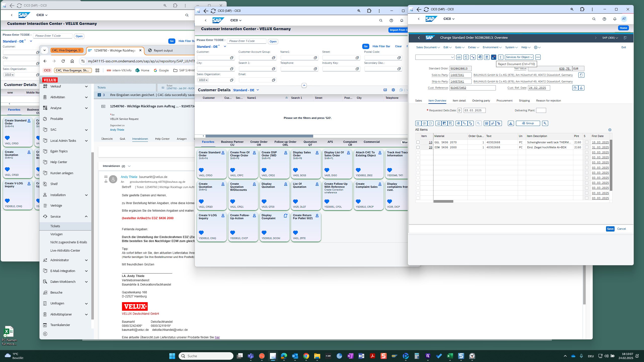Viewport: 644px width, 362px height.
Task: Click the Cust. Reference input field
Action: pos(472,88)
